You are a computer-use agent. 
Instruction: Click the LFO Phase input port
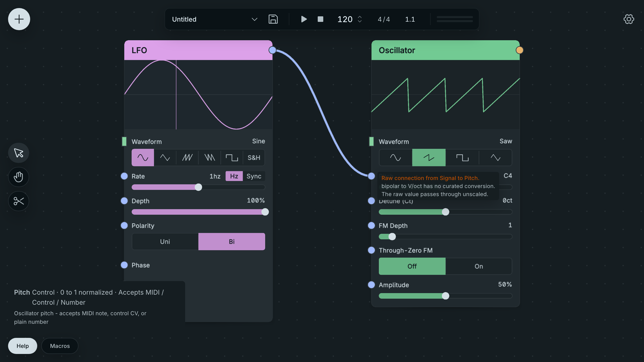click(124, 265)
